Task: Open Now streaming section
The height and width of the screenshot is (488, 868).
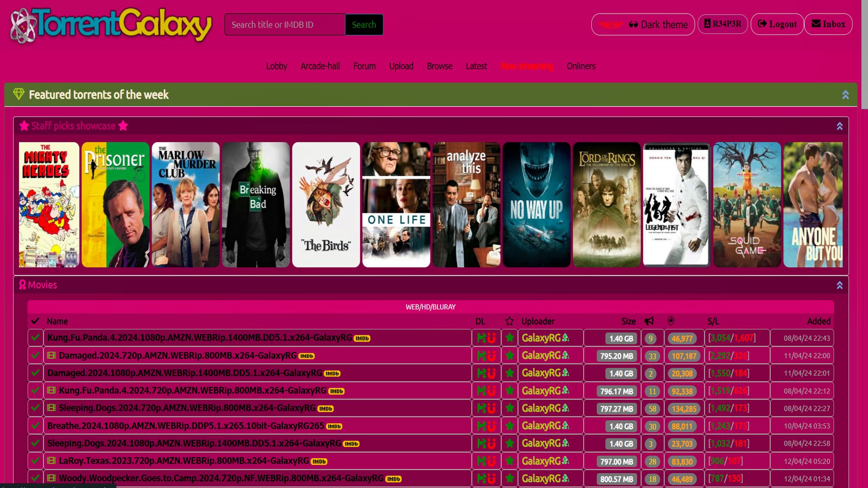Action: (x=527, y=66)
